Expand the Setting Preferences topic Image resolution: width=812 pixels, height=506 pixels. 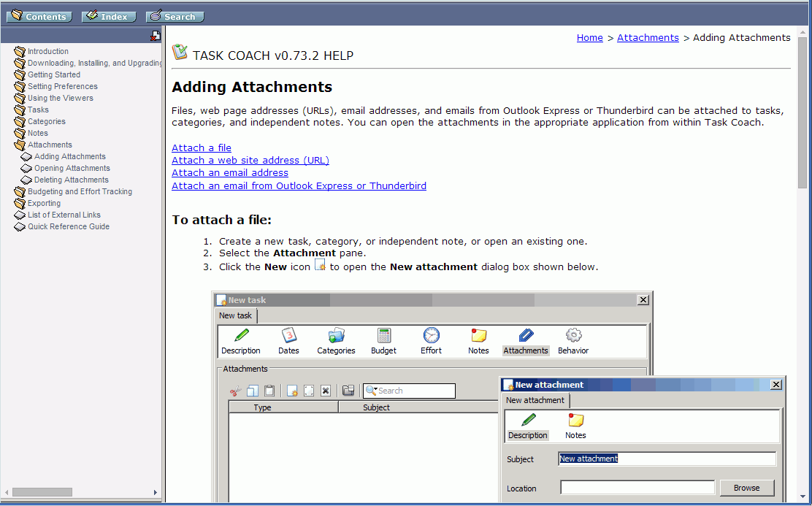pyautogui.click(x=63, y=86)
